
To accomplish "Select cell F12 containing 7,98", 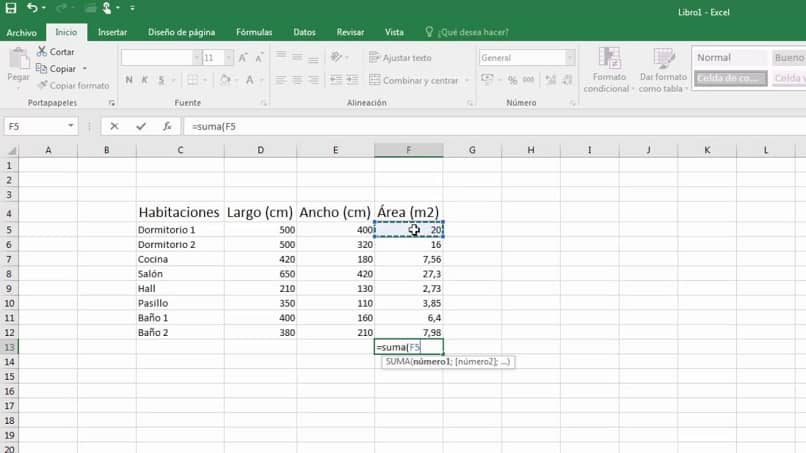I will (x=409, y=332).
